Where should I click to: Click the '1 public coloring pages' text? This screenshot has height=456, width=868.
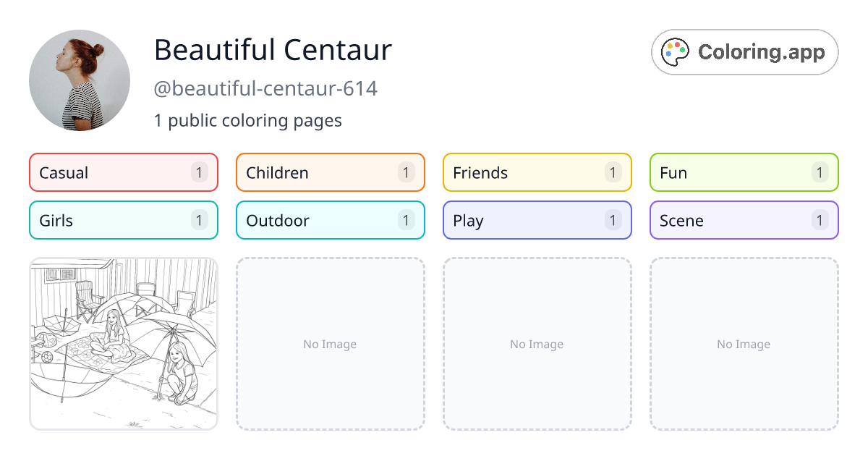247,120
